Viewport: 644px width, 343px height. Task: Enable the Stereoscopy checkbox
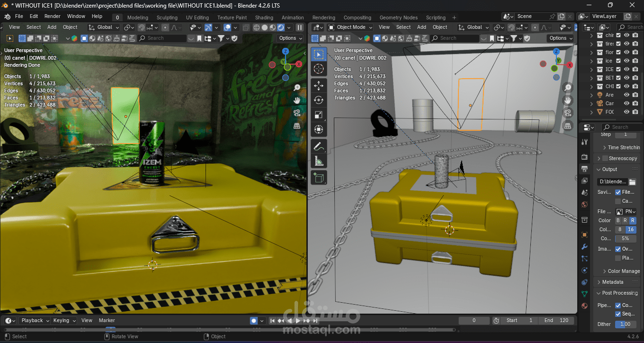tap(605, 158)
